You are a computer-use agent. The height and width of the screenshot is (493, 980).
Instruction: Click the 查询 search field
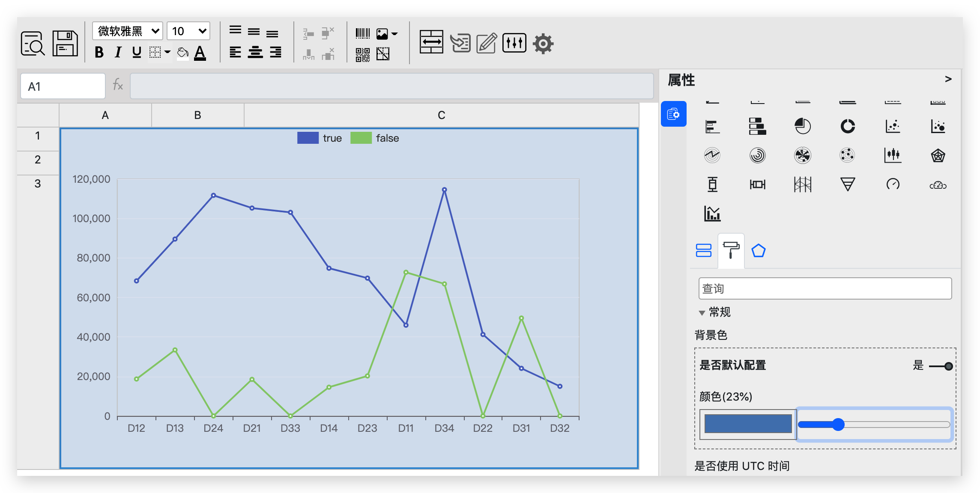click(825, 288)
